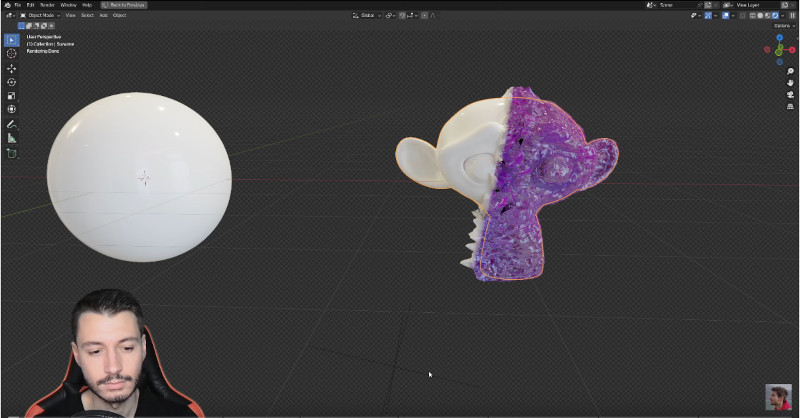Select the Add Cube tool
800x418 pixels.
pyautogui.click(x=11, y=153)
